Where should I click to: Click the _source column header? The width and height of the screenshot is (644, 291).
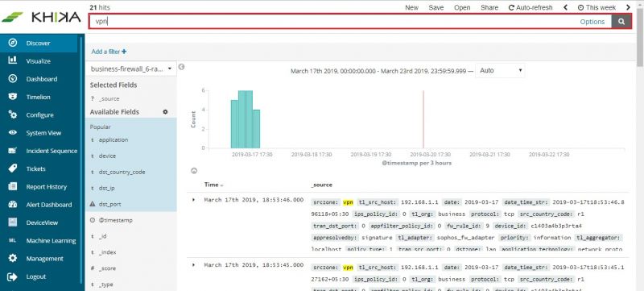point(321,185)
